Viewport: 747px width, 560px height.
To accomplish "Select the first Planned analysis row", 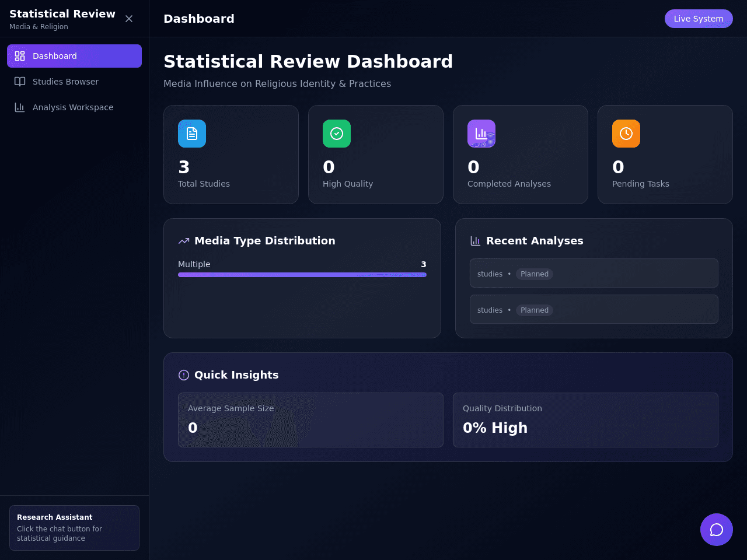I will click(x=594, y=273).
